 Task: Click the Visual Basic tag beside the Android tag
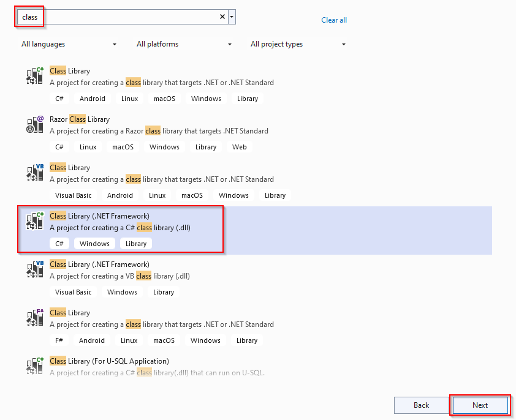(x=73, y=195)
